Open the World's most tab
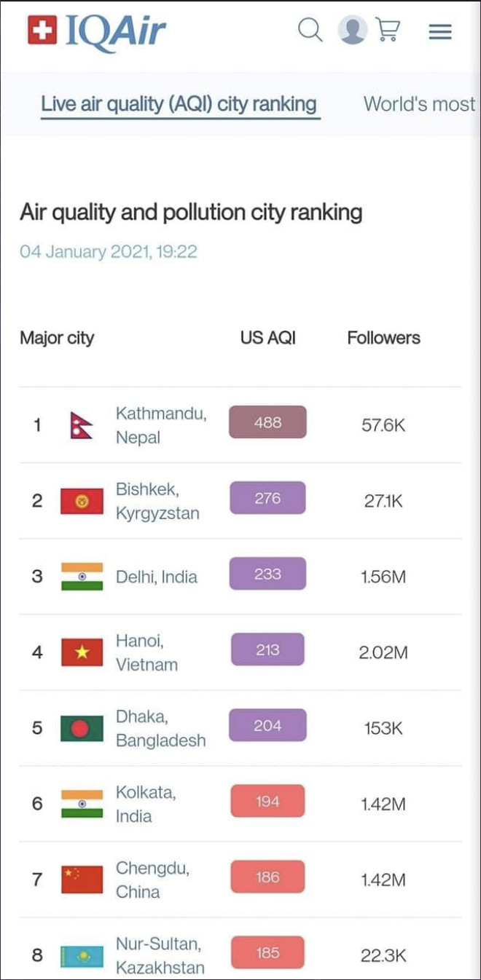The image size is (481, 980). pos(418,104)
